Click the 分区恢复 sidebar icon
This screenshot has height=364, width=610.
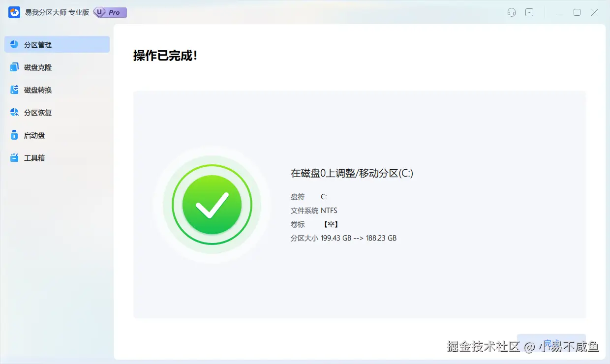[14, 112]
